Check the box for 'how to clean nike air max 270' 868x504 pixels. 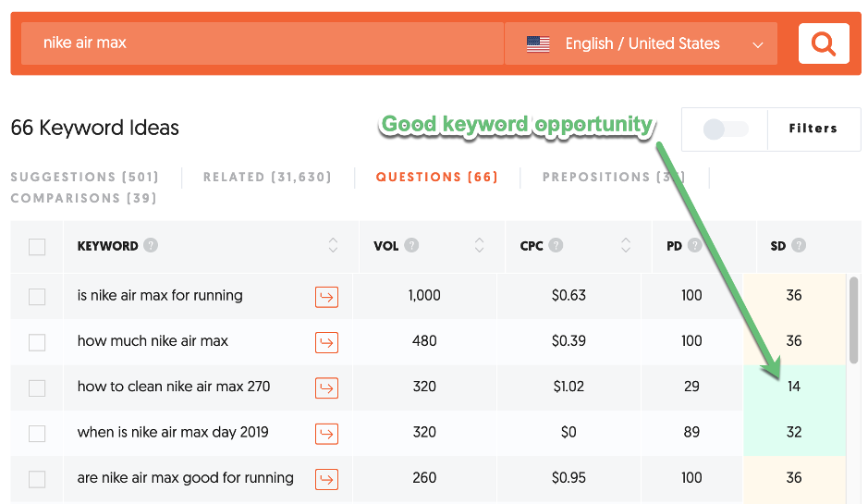[x=37, y=387]
